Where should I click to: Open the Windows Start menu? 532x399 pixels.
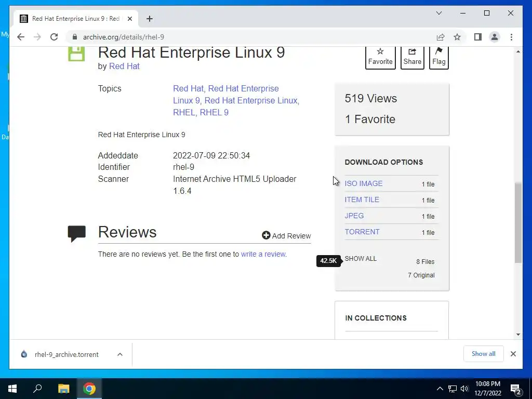pos(12,389)
